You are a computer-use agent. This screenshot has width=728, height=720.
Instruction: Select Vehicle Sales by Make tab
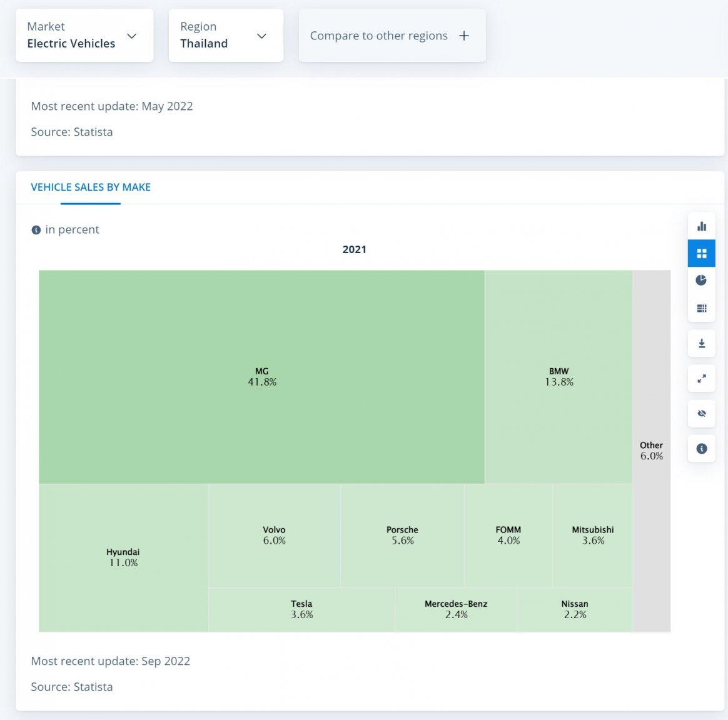click(x=91, y=187)
